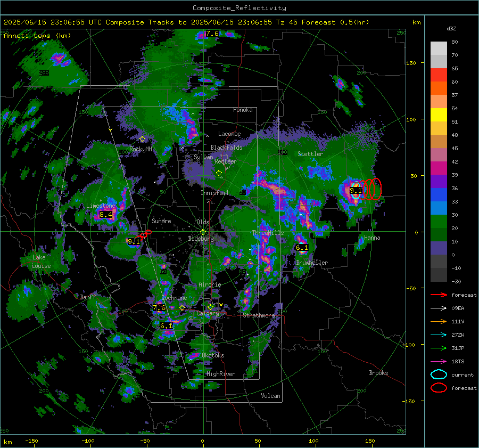This screenshot has height=448, width=479.
Task: Click the red forecast ellipse legend icon
Action: [x=439, y=388]
